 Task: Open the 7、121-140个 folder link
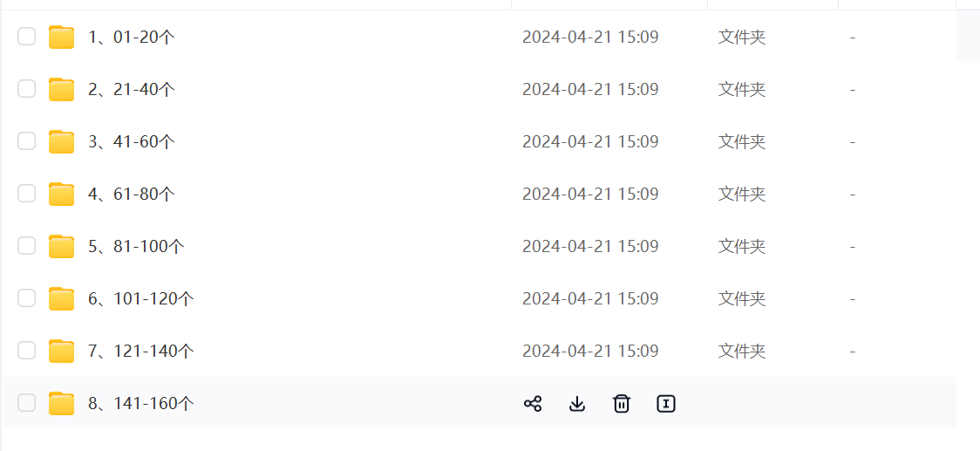pos(141,351)
